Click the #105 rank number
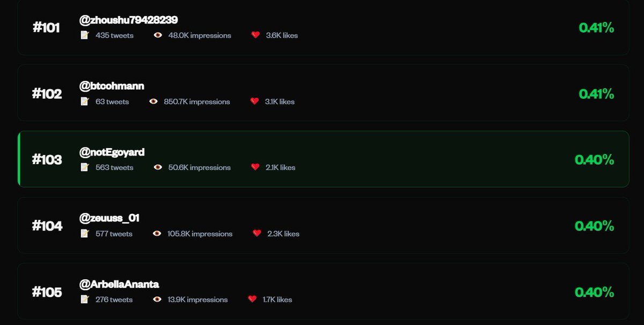This screenshot has width=644, height=325. click(x=47, y=292)
